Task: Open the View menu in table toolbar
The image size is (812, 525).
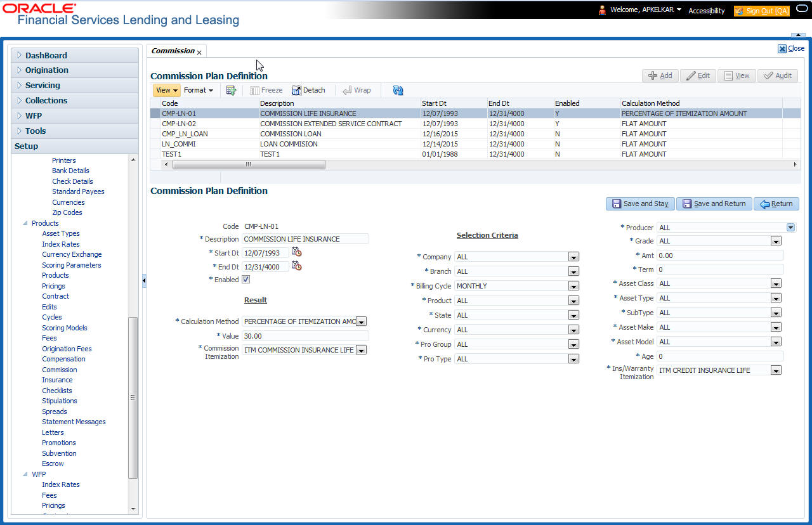Action: 167,91
